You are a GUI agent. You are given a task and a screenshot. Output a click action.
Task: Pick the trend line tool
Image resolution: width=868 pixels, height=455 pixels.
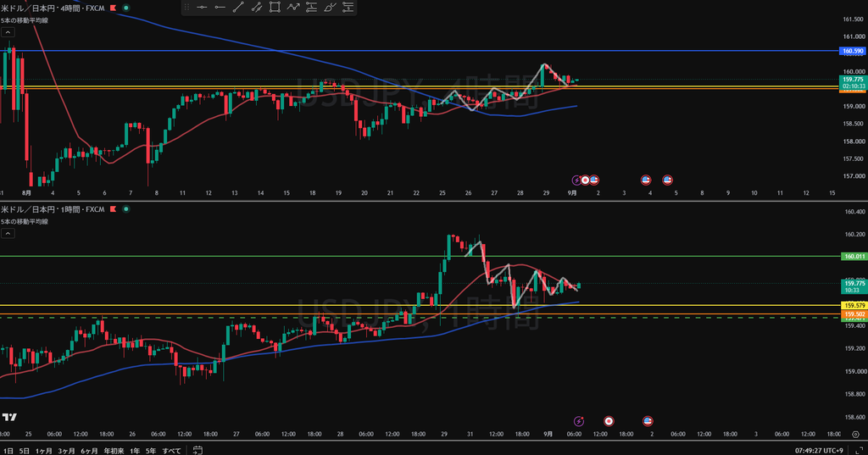coord(238,7)
